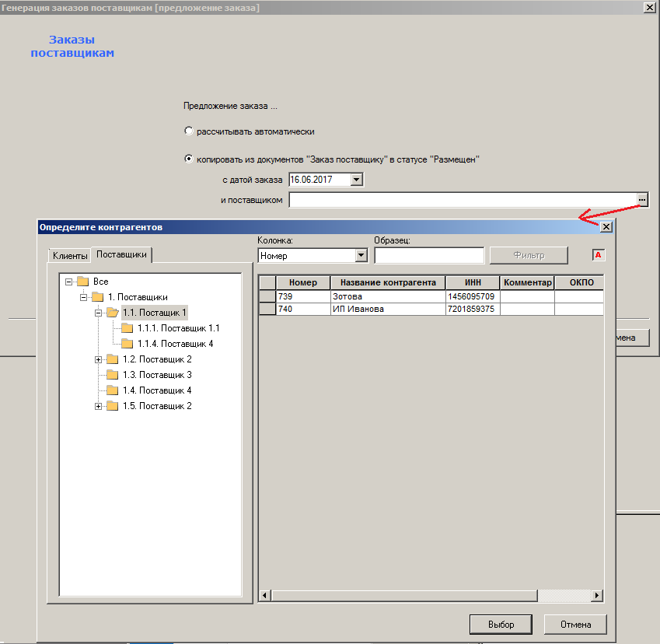Click the number cell 740

[303, 309]
